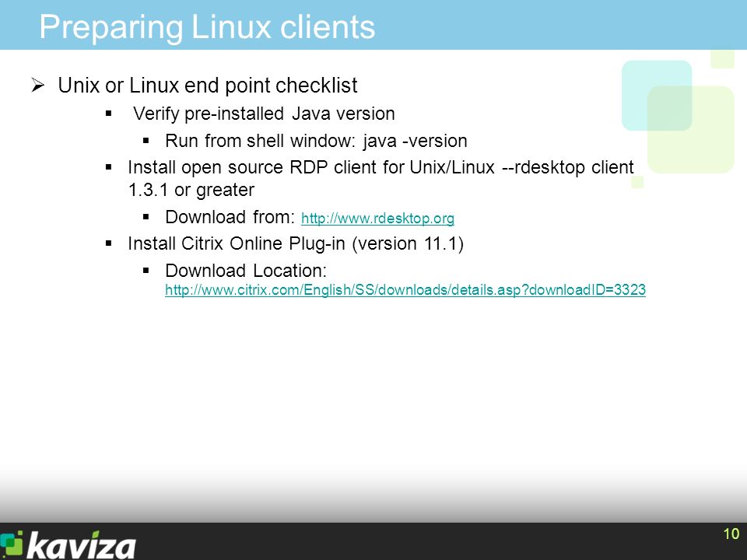Click 'Verify pre-installed Java version' bullet
This screenshot has width=747, height=560.
pos(264,114)
